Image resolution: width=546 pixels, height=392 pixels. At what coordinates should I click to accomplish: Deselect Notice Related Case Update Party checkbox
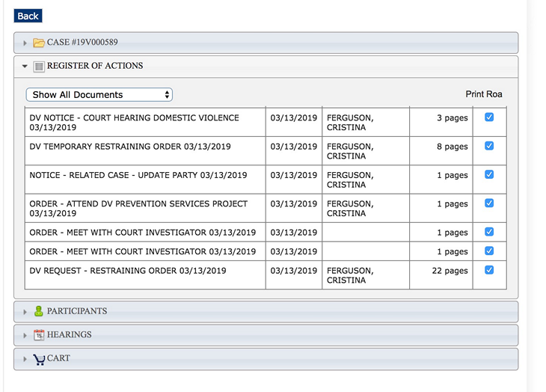coord(489,174)
